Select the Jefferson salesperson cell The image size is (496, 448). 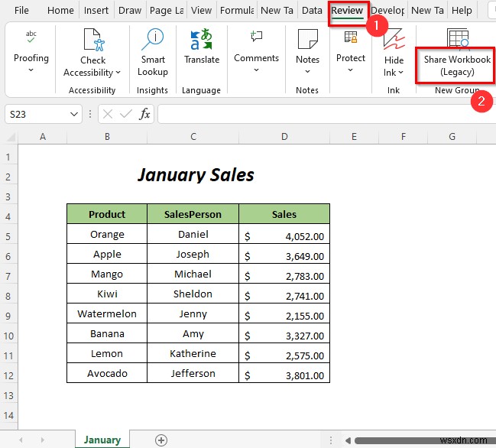[193, 373]
